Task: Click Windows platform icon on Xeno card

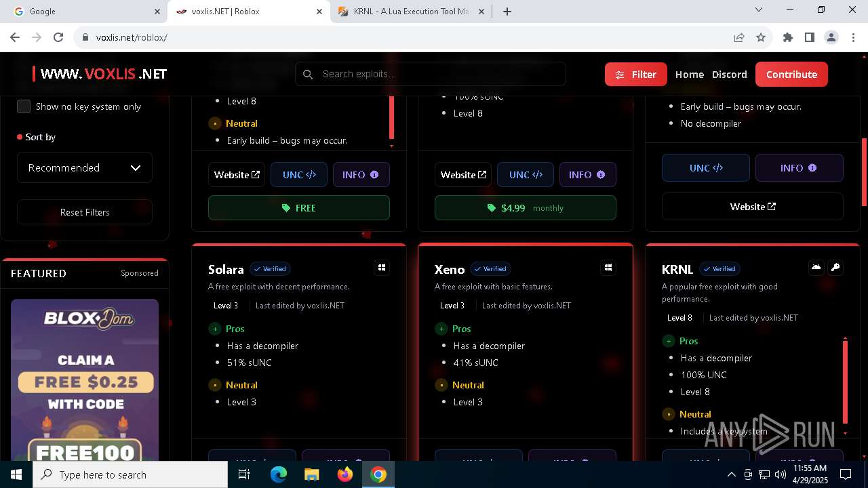Action: 608,268
